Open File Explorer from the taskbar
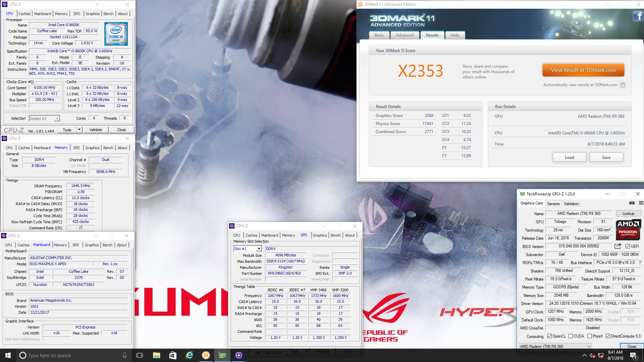 156,355
